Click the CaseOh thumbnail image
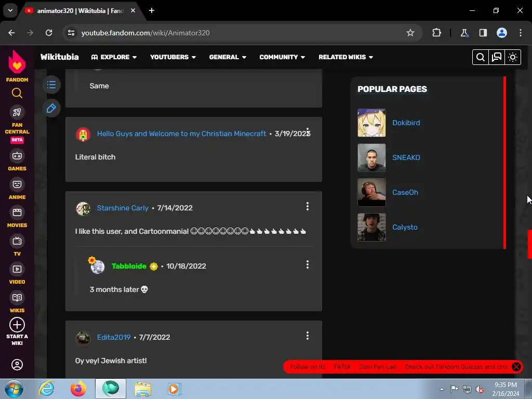Screen dimensions: 532x399 (371, 192)
